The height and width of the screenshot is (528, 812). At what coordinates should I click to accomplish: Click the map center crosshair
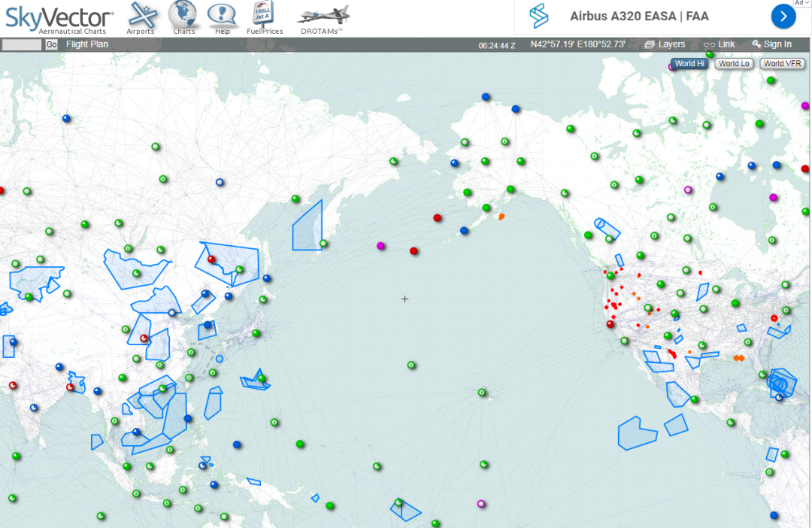pyautogui.click(x=405, y=299)
